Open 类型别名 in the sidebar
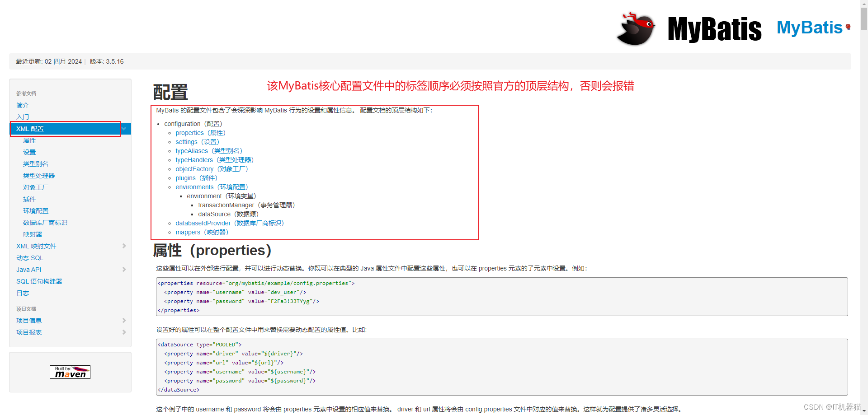The height and width of the screenshot is (415, 868). pyautogui.click(x=36, y=164)
